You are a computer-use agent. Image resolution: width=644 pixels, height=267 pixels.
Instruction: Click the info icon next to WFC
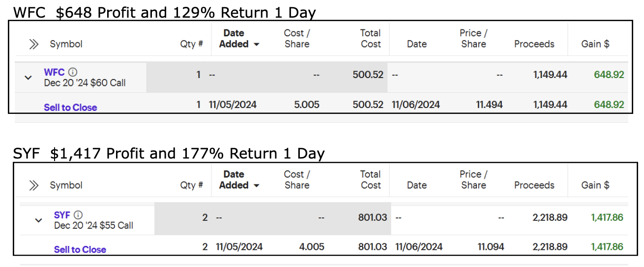click(72, 72)
